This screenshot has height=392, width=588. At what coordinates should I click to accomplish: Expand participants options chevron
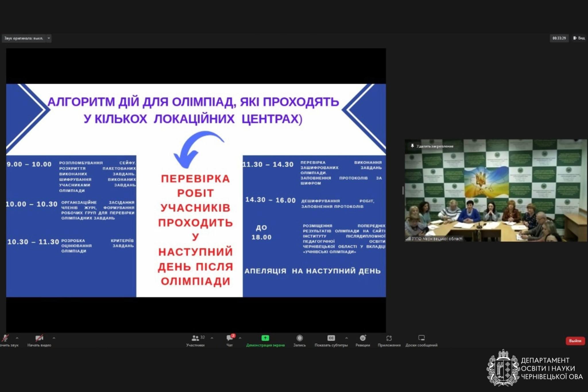(212, 338)
